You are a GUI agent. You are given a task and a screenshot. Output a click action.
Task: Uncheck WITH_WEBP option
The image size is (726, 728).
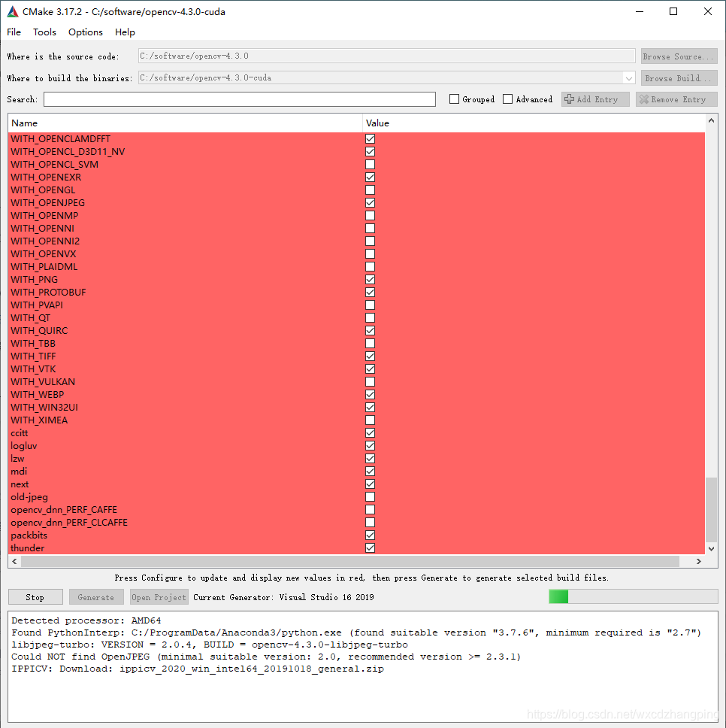(371, 394)
